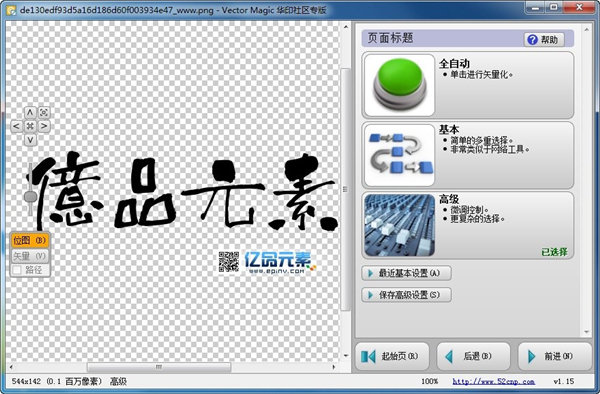Pan the image down with arrow button
This screenshot has height=394, width=600.
pos(30,140)
